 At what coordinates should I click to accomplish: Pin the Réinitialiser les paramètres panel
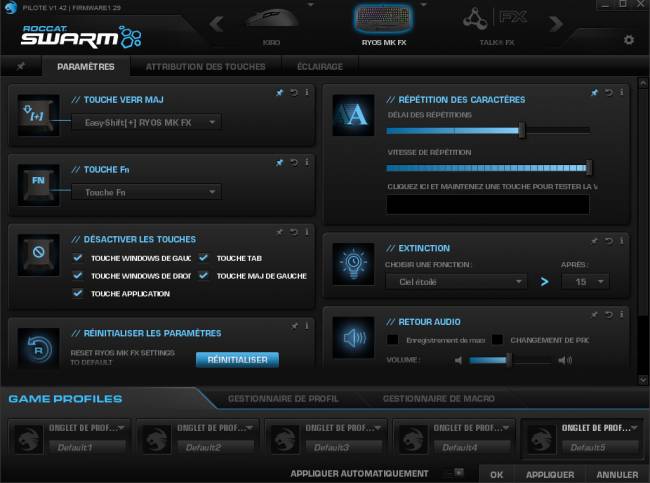point(294,326)
